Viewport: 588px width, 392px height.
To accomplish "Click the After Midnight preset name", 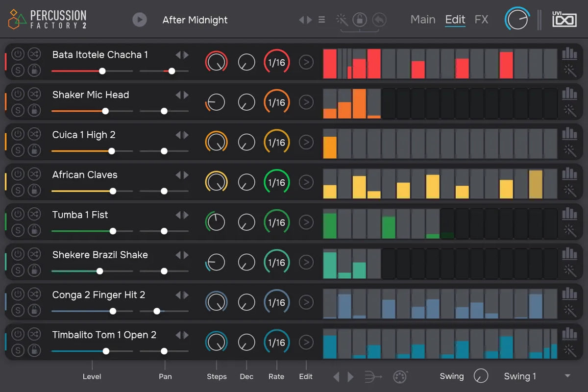I will [x=195, y=20].
